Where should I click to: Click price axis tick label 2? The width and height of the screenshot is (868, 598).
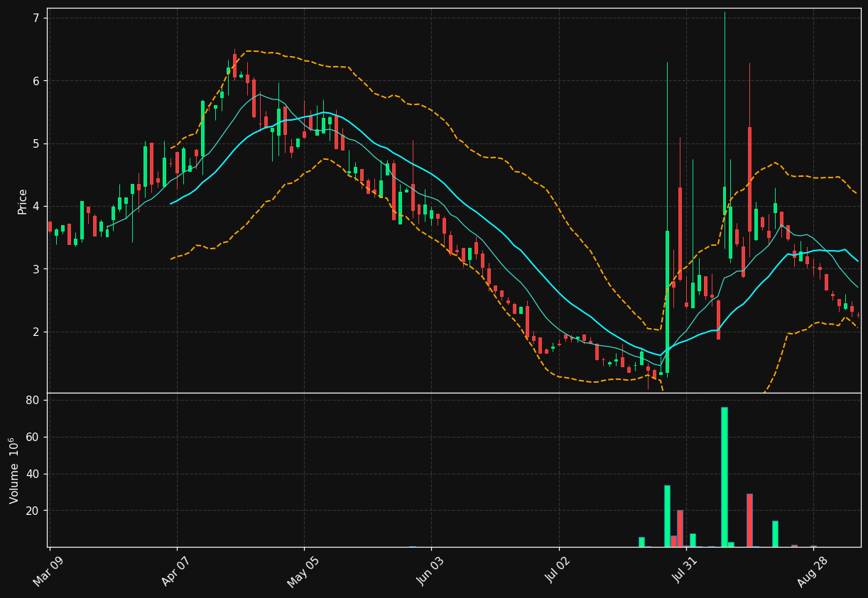(36, 332)
